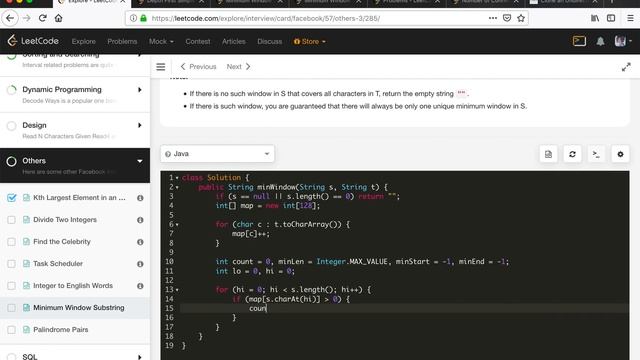Go to the Previous problem

[x=198, y=67]
